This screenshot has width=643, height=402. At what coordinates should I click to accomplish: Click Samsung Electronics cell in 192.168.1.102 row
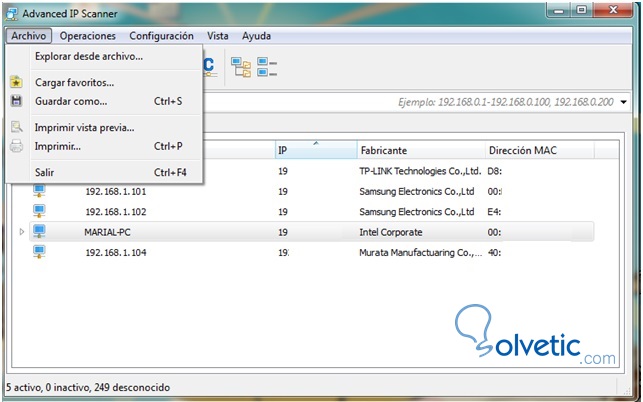point(417,212)
